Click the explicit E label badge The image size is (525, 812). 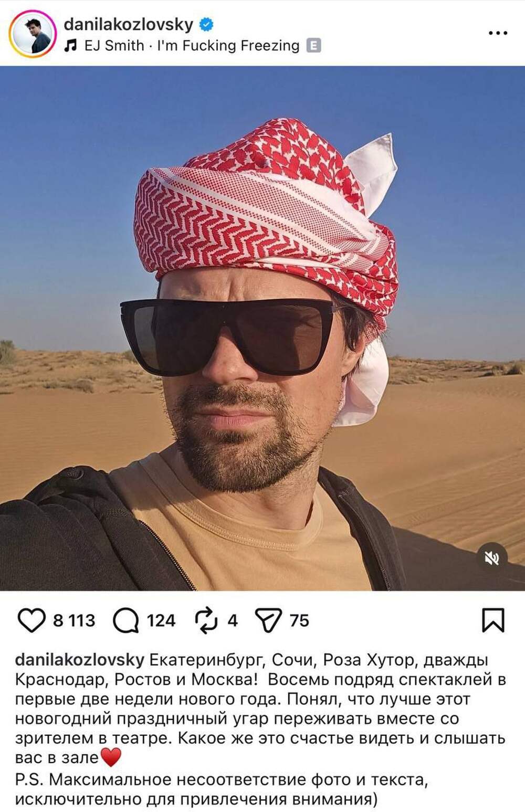tap(313, 46)
